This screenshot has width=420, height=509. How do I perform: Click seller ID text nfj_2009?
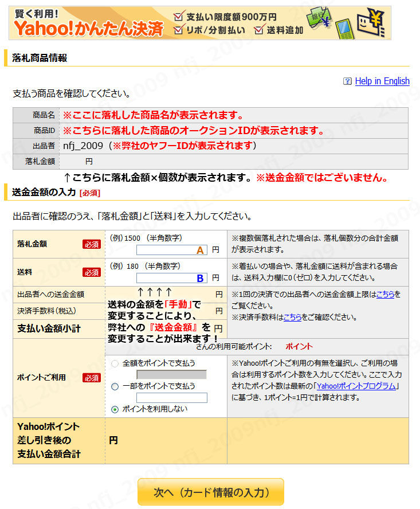click(x=83, y=146)
